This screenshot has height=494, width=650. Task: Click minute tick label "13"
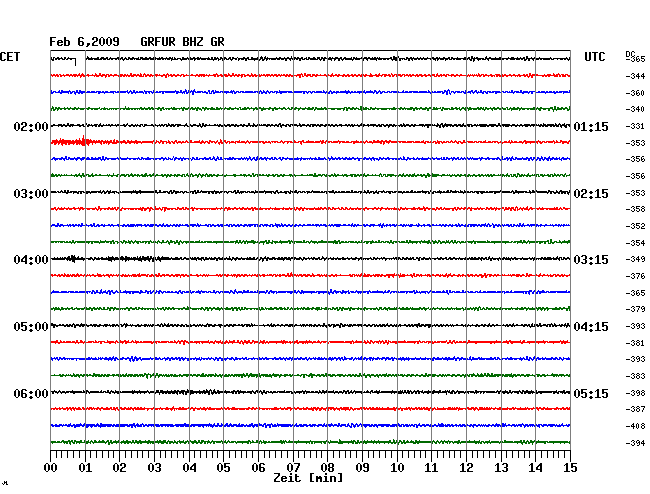click(x=501, y=468)
